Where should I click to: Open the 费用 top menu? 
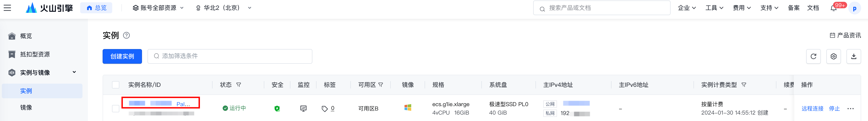click(x=742, y=8)
